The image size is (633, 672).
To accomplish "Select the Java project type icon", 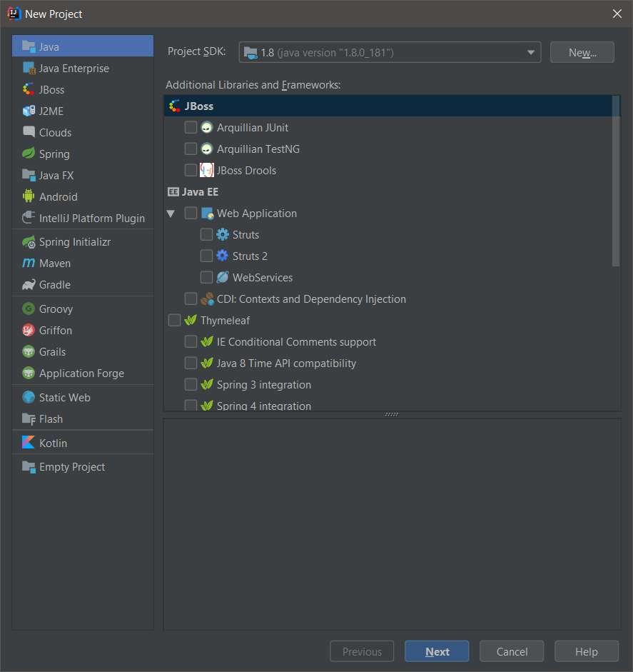I will click(29, 46).
